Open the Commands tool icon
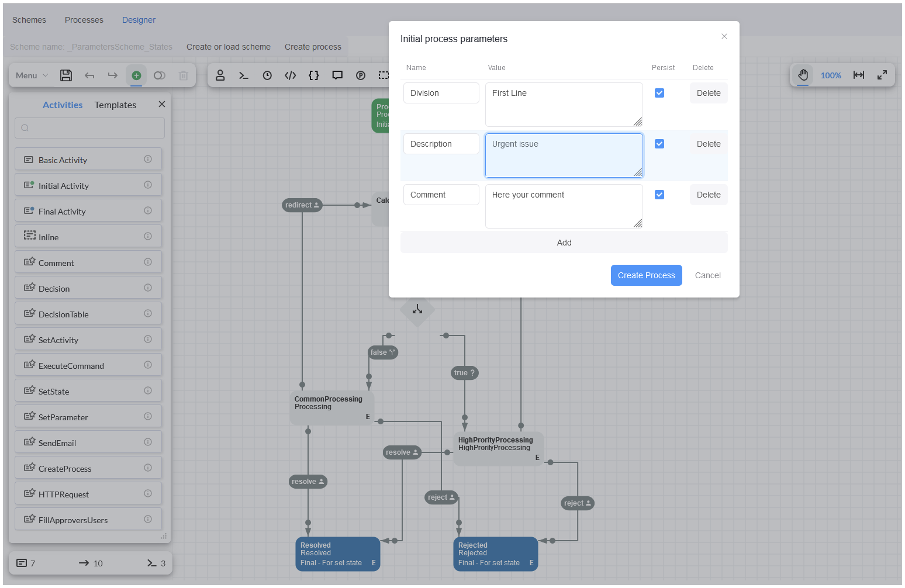The width and height of the screenshot is (905, 588). pos(244,75)
